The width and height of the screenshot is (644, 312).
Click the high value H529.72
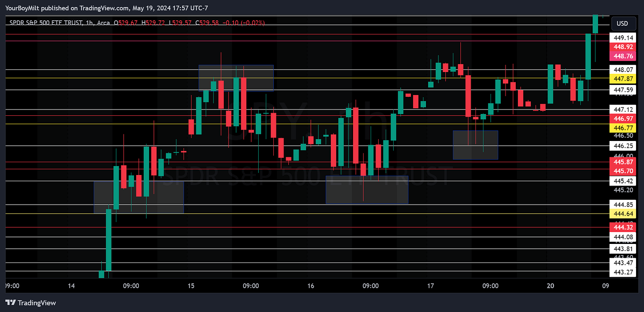pos(153,23)
